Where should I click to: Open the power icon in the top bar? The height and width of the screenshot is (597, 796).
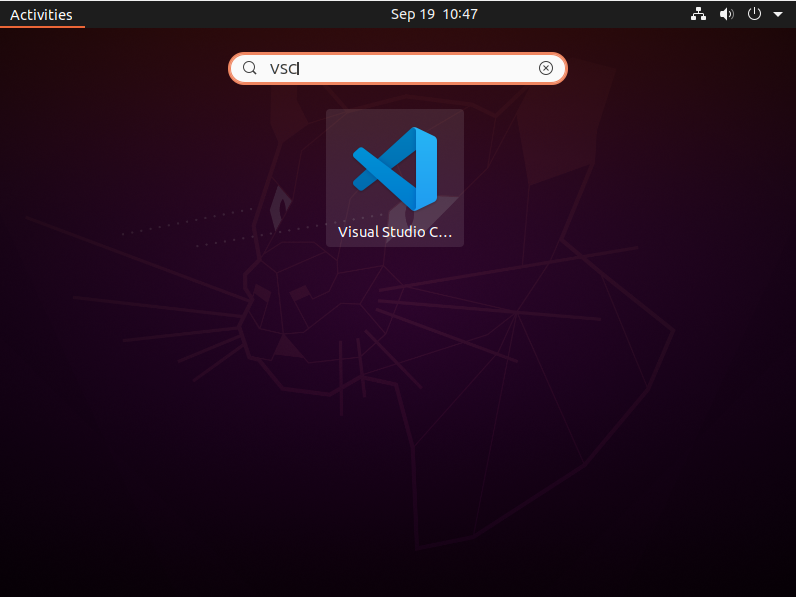pyautogui.click(x=754, y=14)
